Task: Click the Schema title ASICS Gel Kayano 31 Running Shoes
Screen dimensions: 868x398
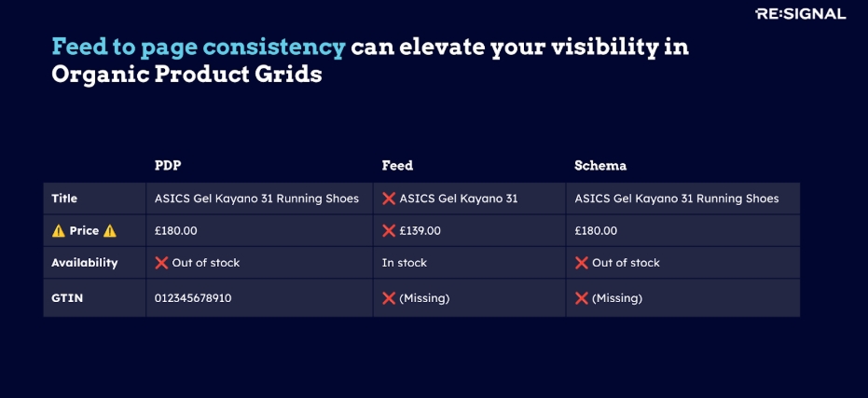Action: click(676, 199)
